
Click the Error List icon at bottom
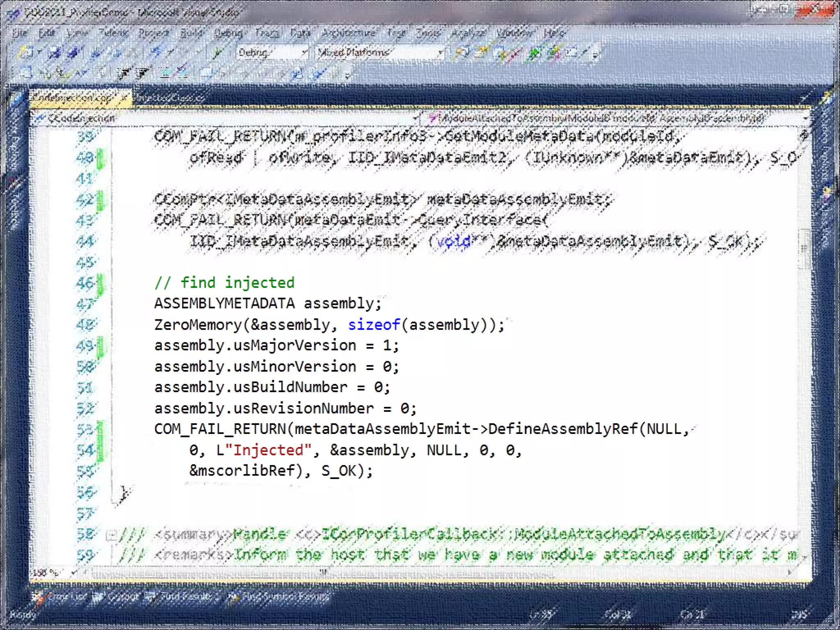[x=39, y=597]
